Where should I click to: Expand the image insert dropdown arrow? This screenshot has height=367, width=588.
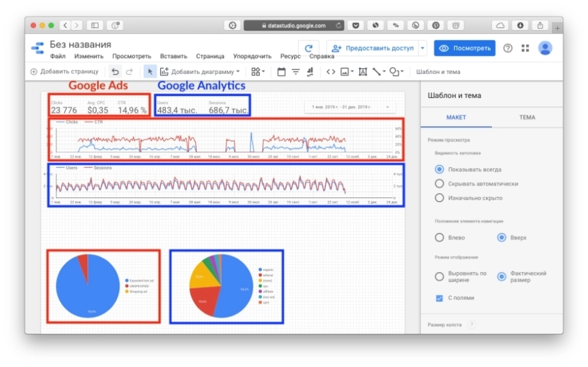(352, 71)
